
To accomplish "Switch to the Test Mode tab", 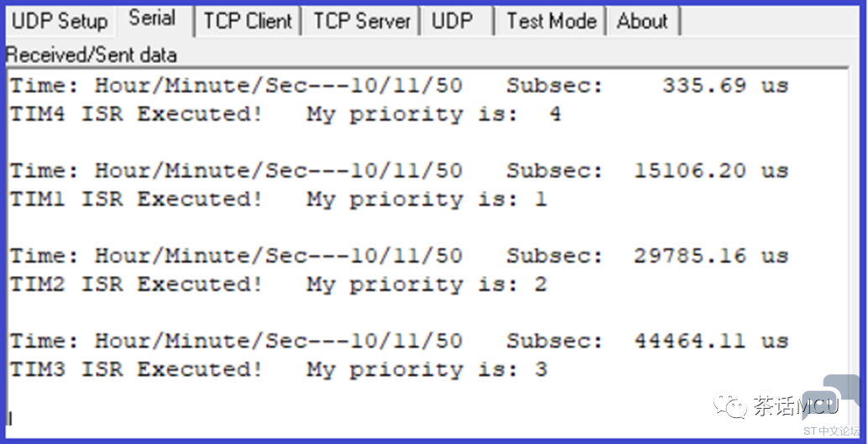I will [x=552, y=21].
